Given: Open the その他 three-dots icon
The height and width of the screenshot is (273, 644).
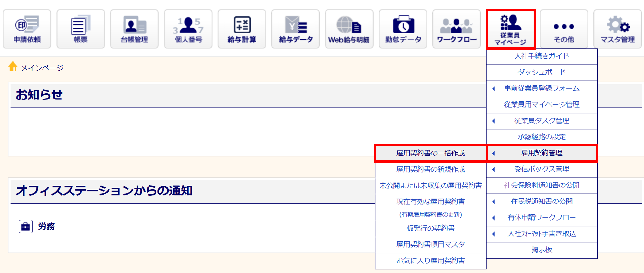Looking at the screenshot, I should coord(564,29).
